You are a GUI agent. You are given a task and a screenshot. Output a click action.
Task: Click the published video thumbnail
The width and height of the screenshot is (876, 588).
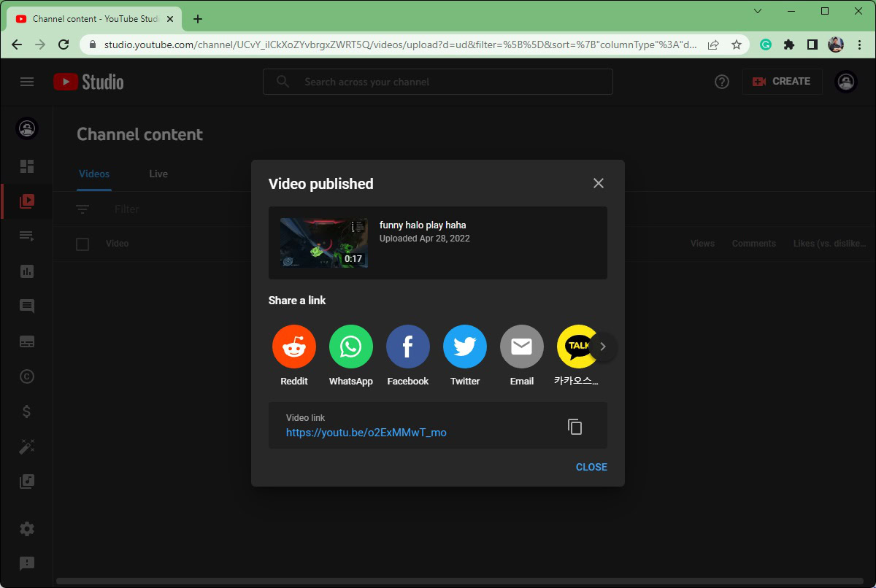pos(324,243)
